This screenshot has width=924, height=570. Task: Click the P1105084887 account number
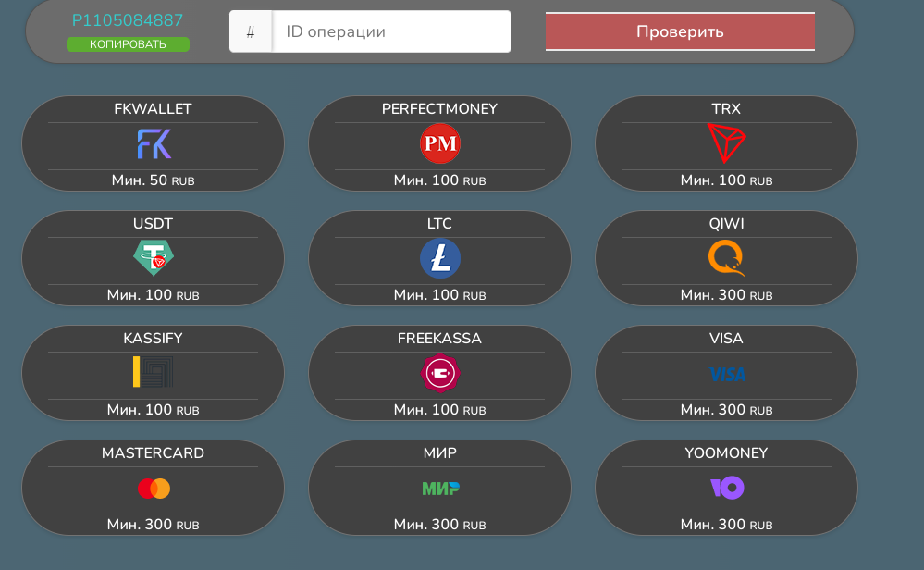[128, 20]
